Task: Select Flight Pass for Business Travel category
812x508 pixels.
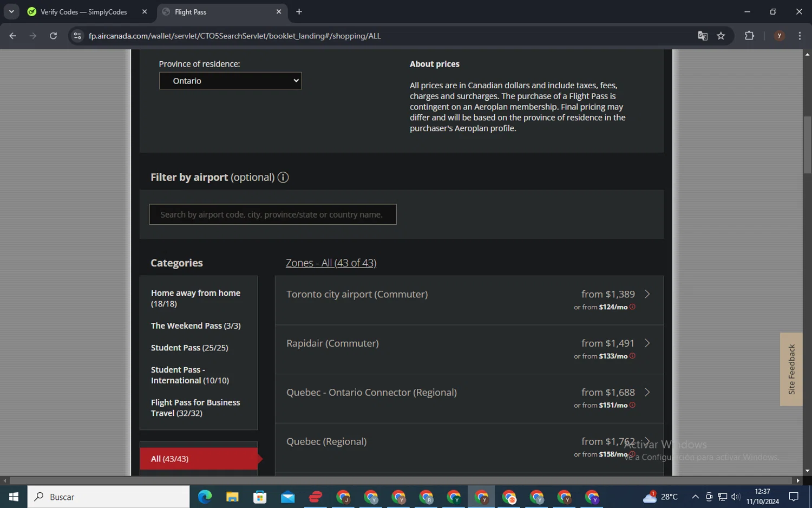Action: (195, 408)
